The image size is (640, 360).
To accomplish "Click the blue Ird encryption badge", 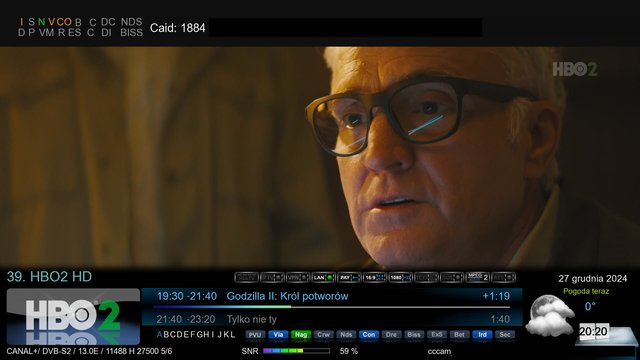I will tap(482, 335).
